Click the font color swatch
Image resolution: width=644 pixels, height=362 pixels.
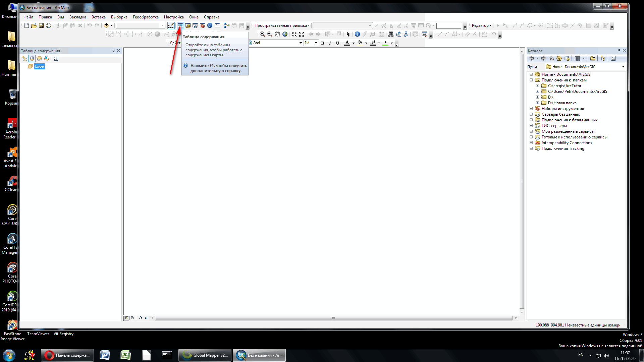347,43
